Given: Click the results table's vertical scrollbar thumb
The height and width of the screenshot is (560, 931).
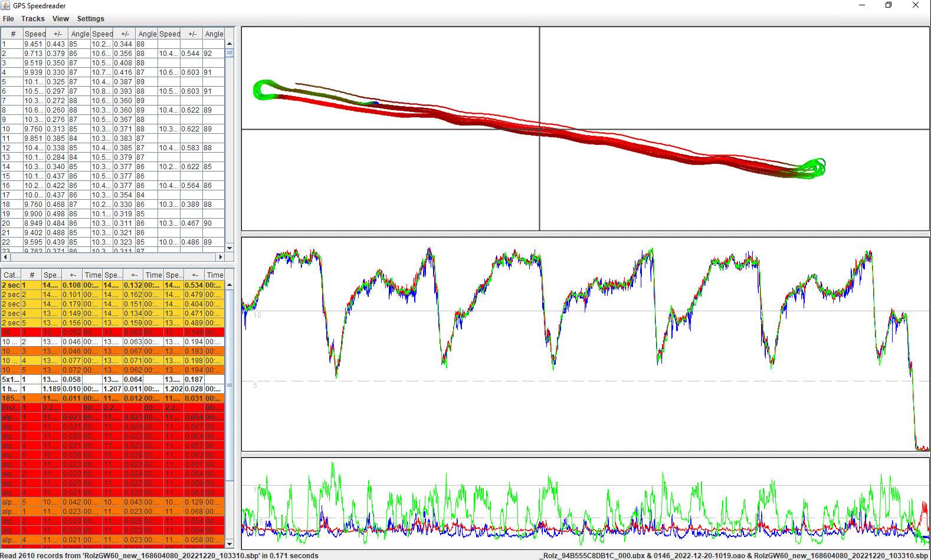Looking at the screenshot, I should 230,383.
